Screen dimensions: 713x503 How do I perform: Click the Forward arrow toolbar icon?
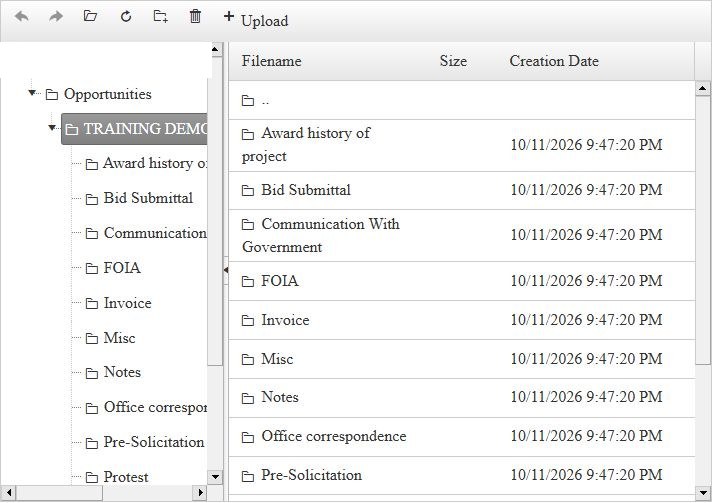(x=55, y=17)
